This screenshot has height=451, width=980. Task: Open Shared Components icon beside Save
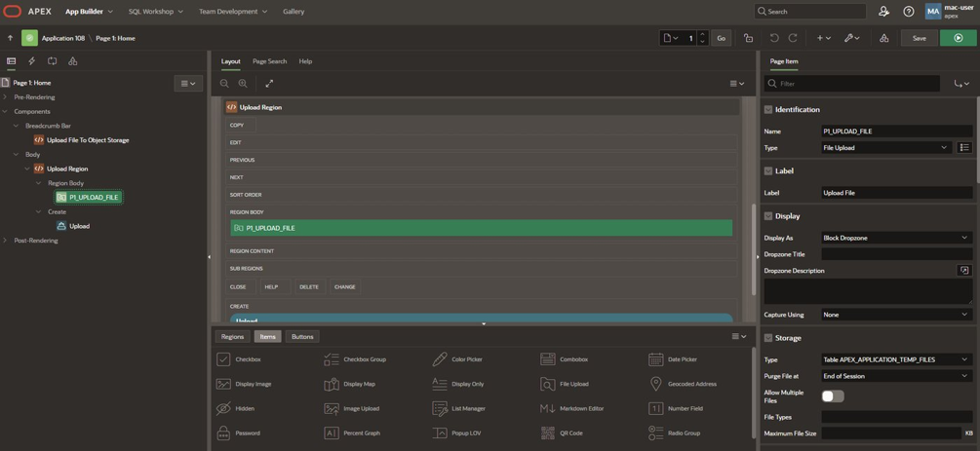(883, 38)
